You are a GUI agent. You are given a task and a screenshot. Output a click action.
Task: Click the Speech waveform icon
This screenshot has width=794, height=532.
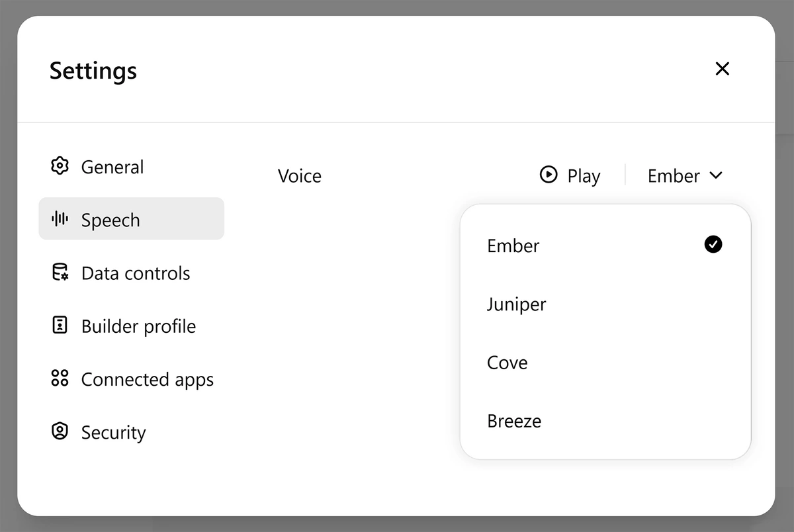point(60,219)
